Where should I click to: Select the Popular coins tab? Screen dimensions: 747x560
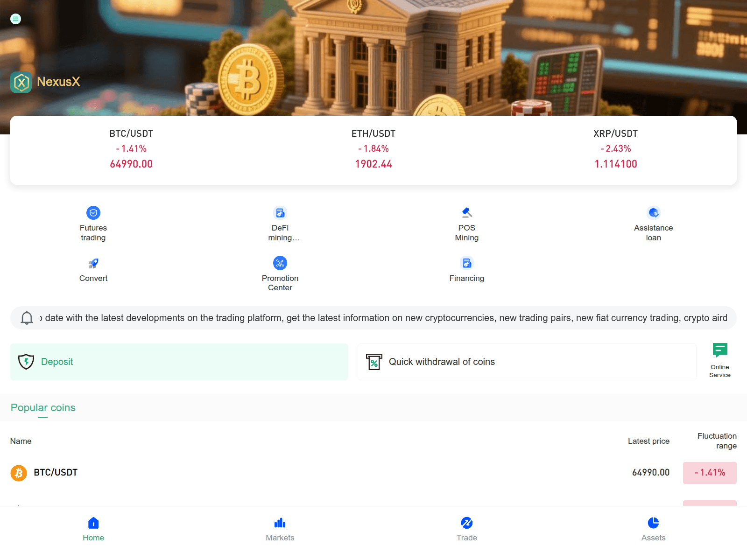(43, 408)
